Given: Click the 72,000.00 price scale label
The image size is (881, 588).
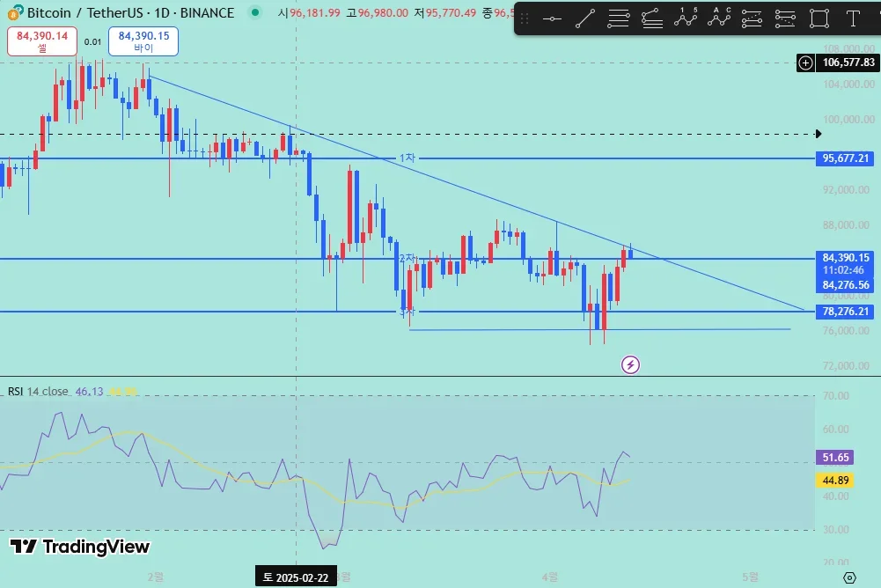Looking at the screenshot, I should click(846, 365).
